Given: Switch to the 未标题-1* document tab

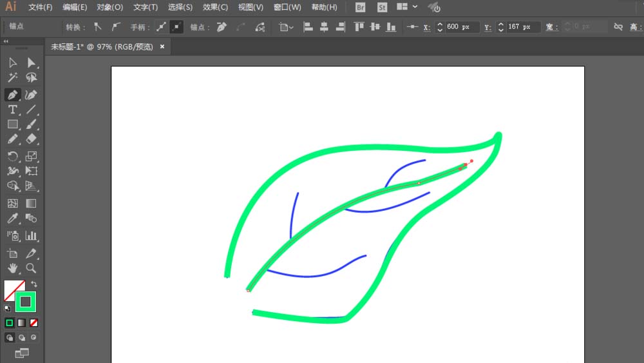Looking at the screenshot, I should coord(102,47).
